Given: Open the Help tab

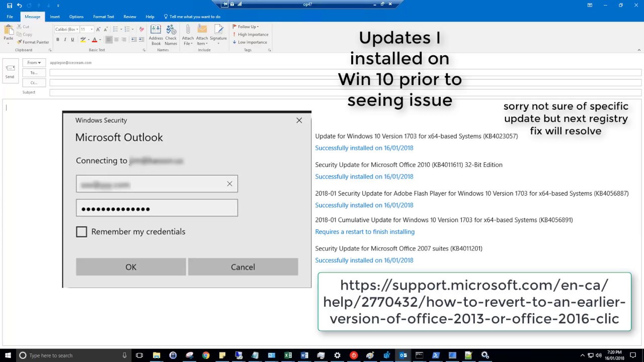Looking at the screenshot, I should (150, 17).
